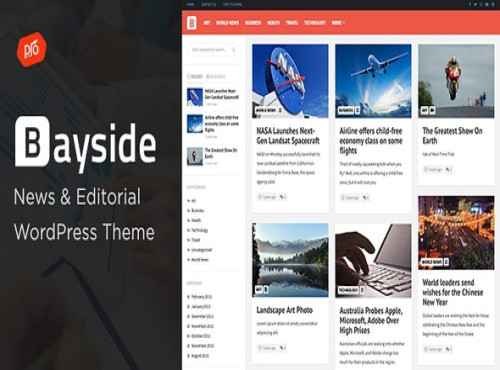Viewport: 500px width, 370px height.
Task: Open the Landscape Art Photo thumbnail
Action: point(290,260)
